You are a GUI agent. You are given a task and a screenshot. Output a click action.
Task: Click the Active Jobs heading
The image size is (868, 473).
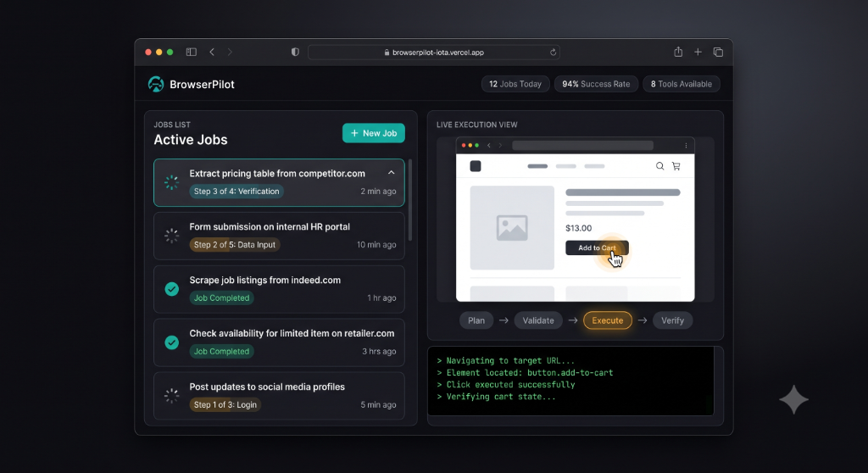pyautogui.click(x=191, y=140)
